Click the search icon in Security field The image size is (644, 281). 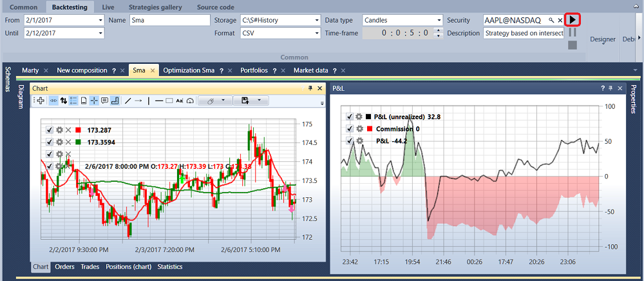pos(551,20)
